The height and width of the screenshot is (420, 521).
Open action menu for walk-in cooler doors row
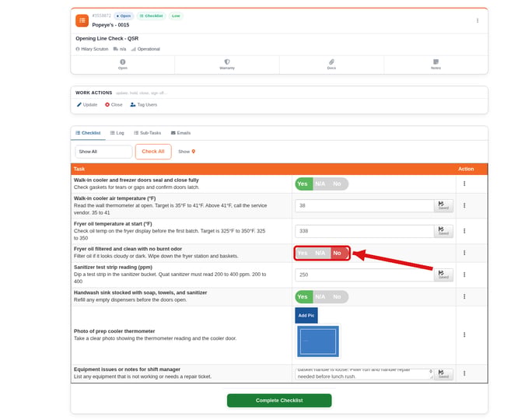[x=464, y=184]
